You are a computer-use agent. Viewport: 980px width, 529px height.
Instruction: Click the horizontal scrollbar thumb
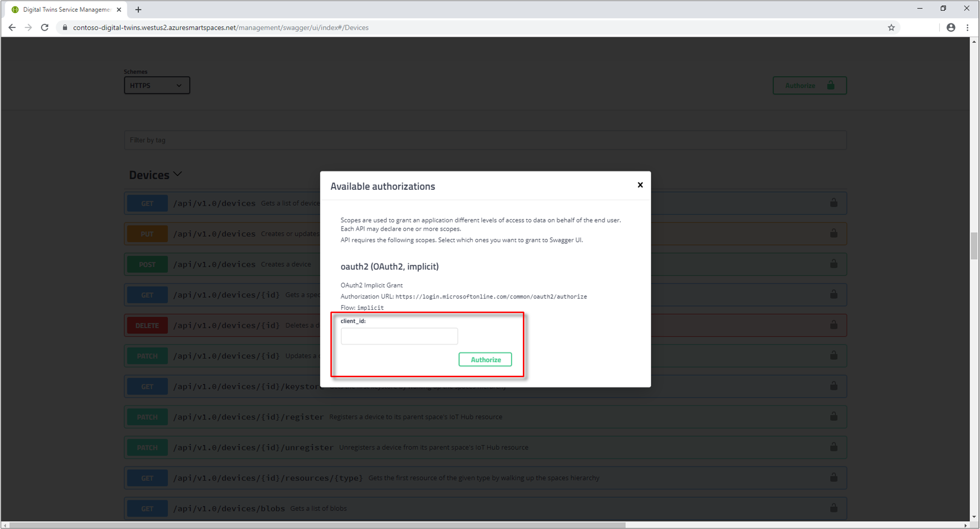coord(317,525)
